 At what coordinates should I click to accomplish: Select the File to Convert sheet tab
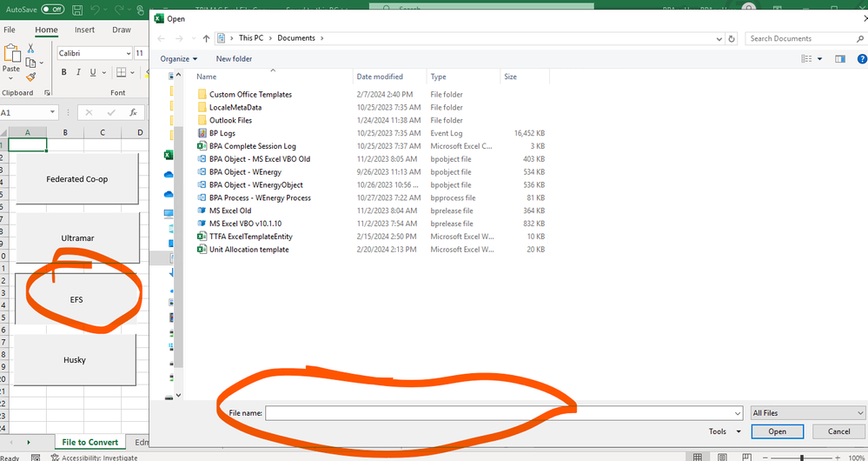[x=90, y=442]
